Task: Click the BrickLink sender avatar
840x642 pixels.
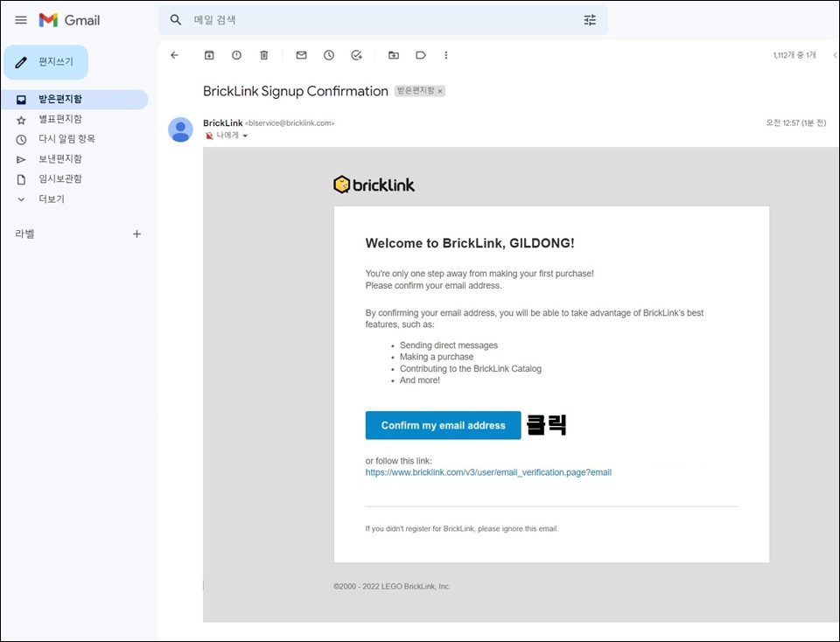Action: click(180, 129)
